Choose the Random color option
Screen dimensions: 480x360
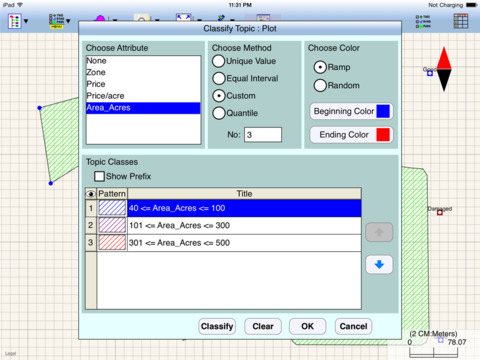click(x=320, y=85)
